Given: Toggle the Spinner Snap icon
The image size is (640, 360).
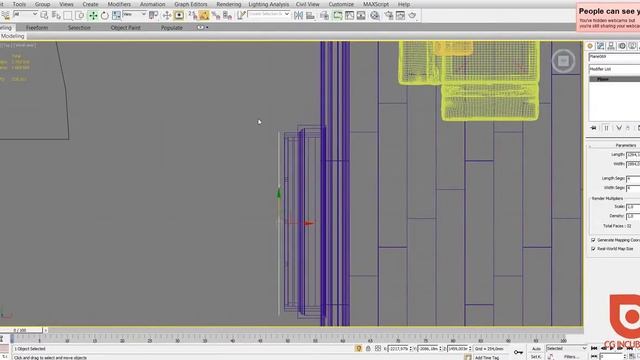Looking at the screenshot, I should (227, 16).
